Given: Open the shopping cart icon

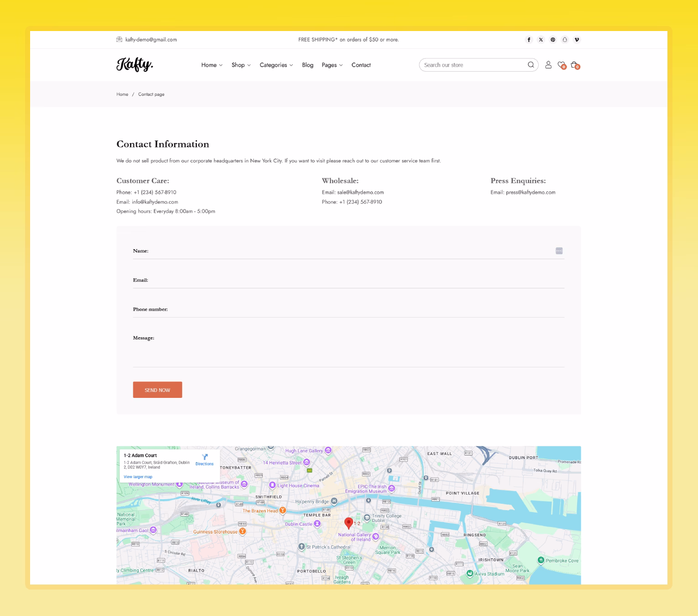Looking at the screenshot, I should coord(575,65).
